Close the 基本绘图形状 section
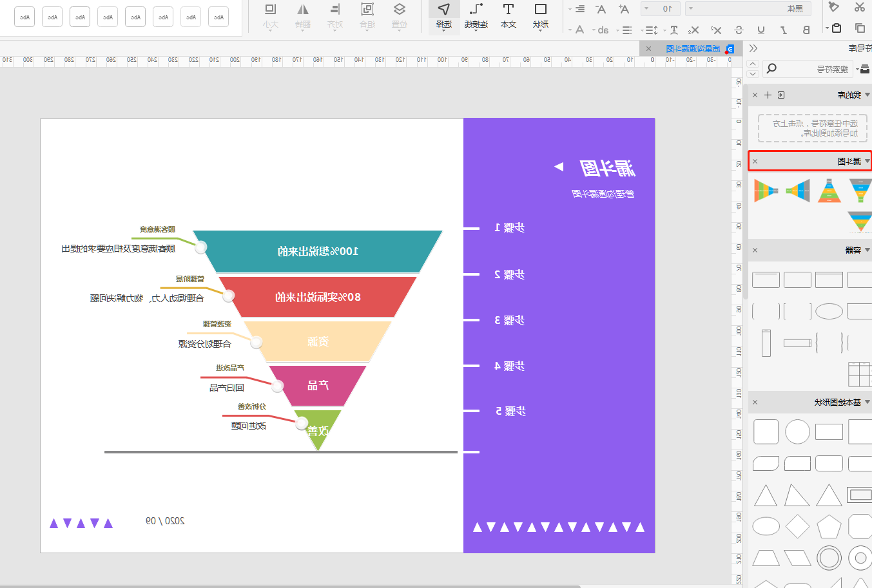The width and height of the screenshot is (872, 588). pyautogui.click(x=755, y=402)
